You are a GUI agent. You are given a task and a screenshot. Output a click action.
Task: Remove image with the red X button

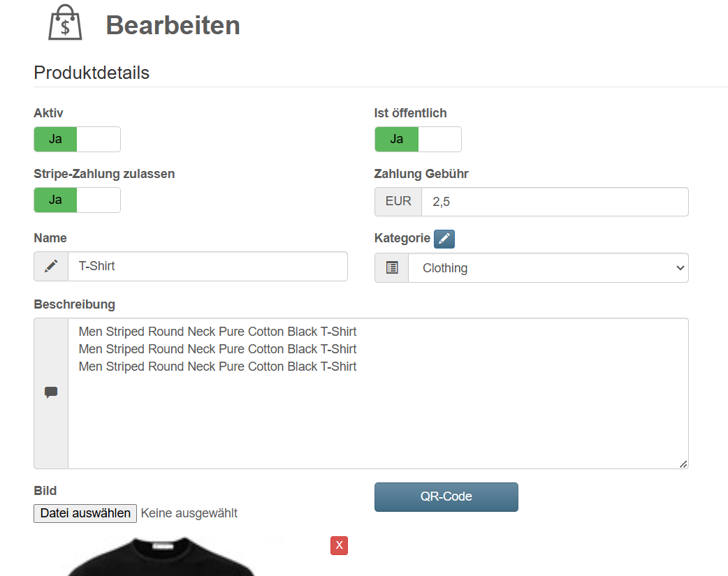[x=339, y=545]
